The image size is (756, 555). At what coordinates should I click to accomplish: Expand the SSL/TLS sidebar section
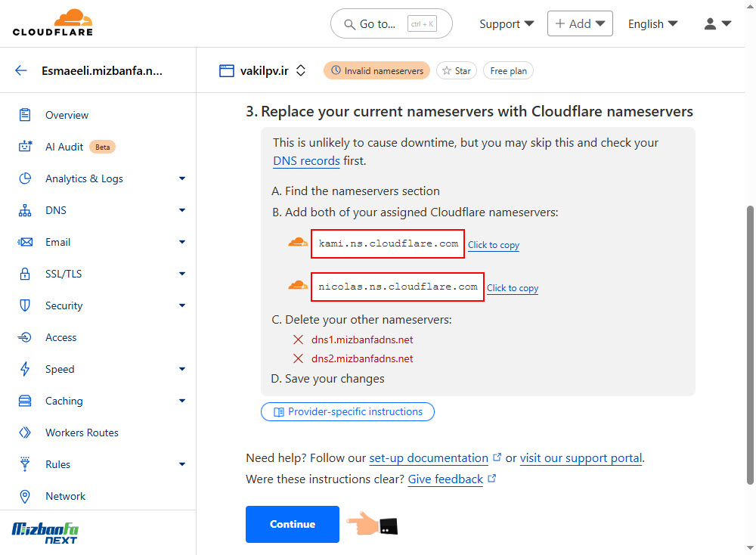click(181, 274)
